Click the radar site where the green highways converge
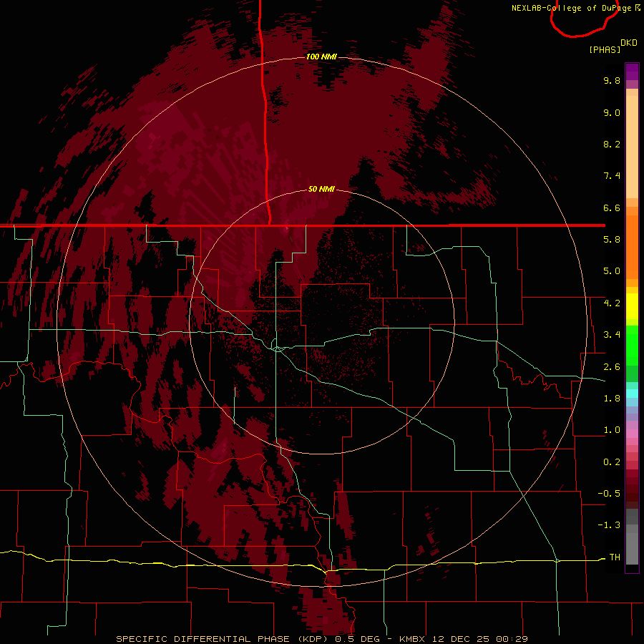Screen dimensions: 644x644 pyautogui.click(x=278, y=349)
